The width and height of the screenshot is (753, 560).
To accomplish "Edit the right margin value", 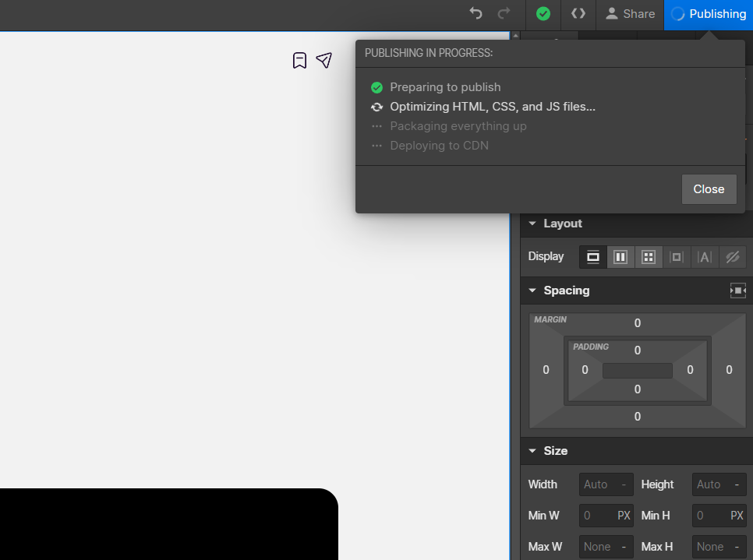I will point(729,370).
